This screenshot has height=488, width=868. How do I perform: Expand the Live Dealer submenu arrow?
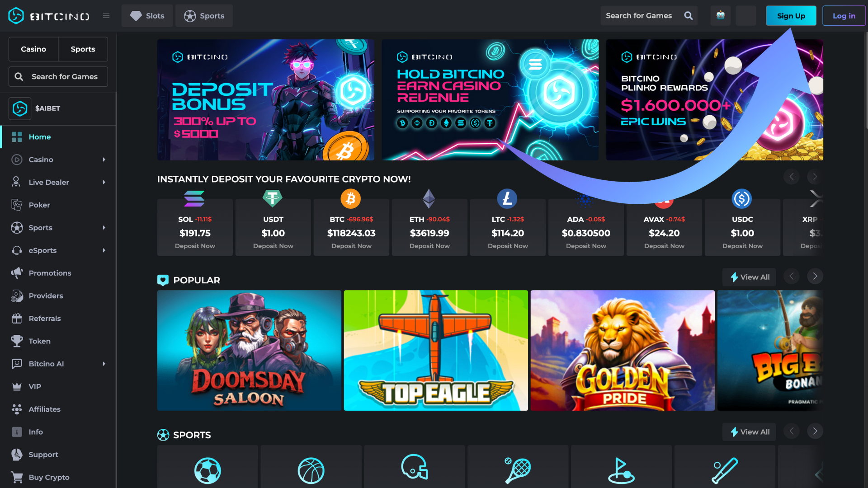point(104,182)
